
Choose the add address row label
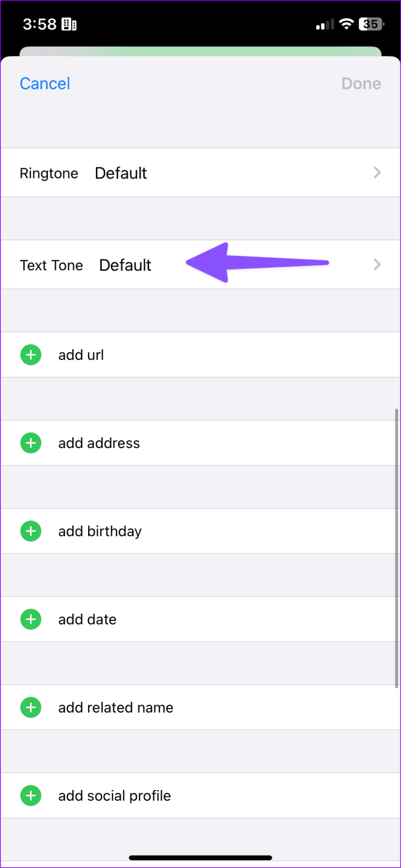[99, 443]
